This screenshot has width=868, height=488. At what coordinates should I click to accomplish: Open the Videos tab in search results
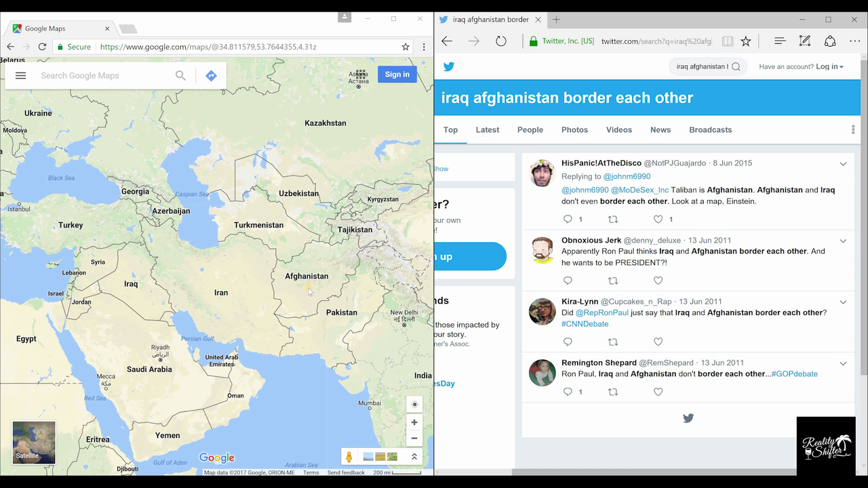tap(618, 129)
